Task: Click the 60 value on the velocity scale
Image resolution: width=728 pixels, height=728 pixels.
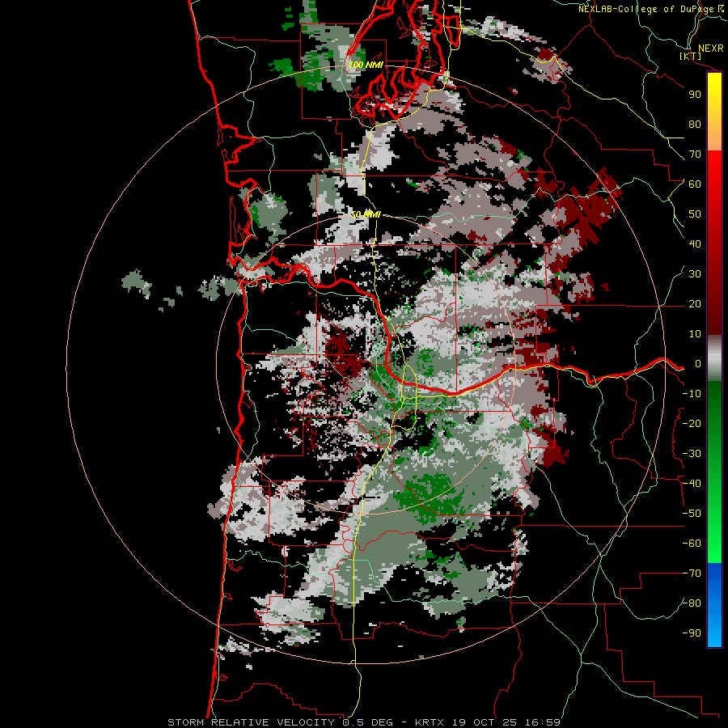Action: click(x=695, y=184)
